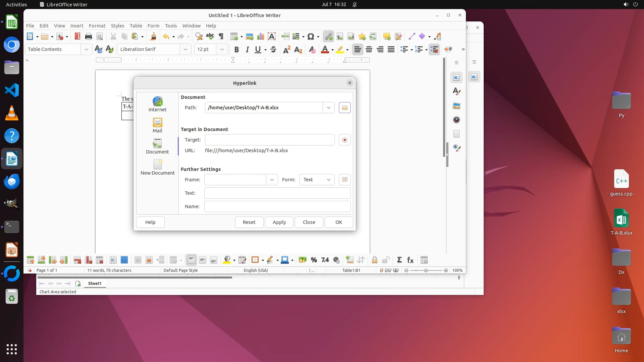Open the Navigator from the sidebar
The width and height of the screenshot is (644, 362).
(x=457, y=120)
